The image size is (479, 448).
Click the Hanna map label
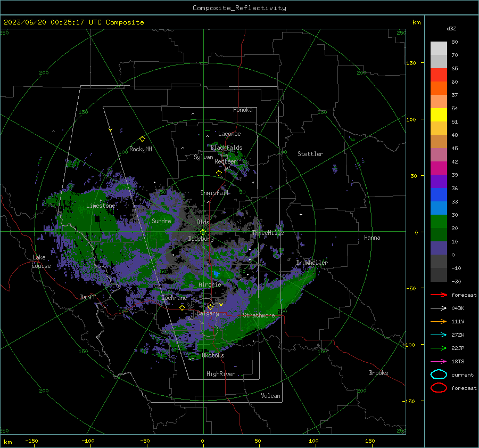point(372,238)
